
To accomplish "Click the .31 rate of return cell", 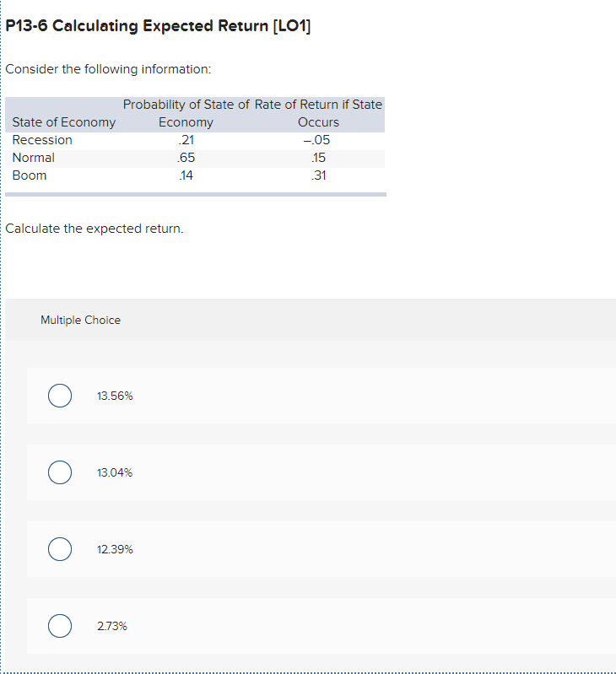I will tap(318, 175).
